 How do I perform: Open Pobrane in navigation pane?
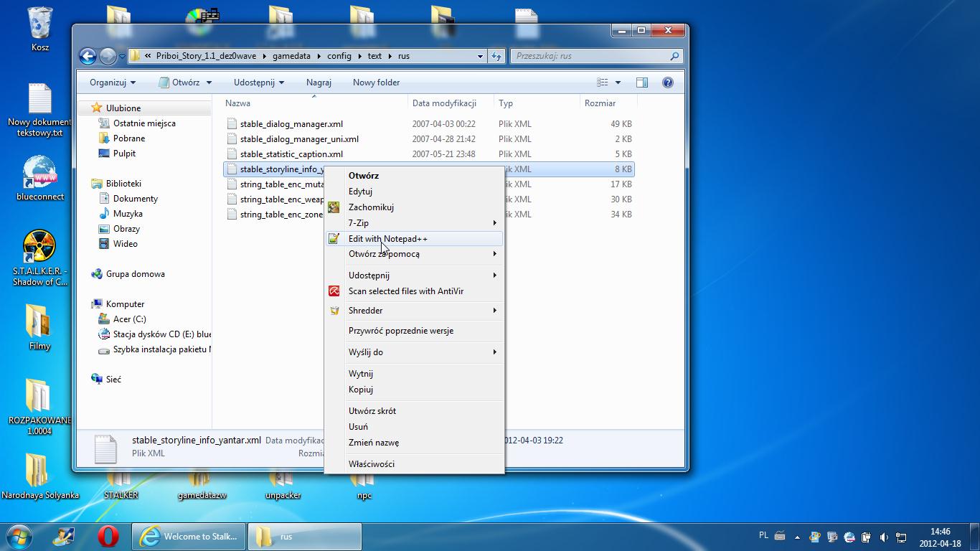click(129, 138)
